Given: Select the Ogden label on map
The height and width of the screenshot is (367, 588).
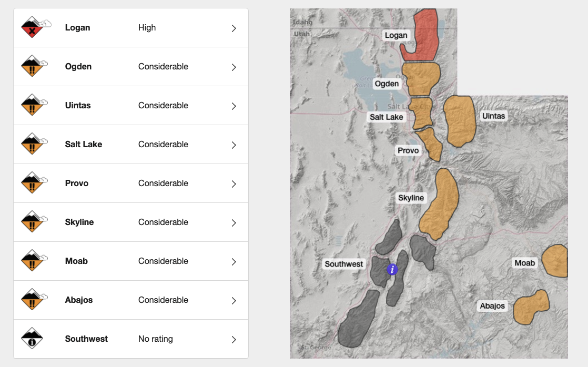Looking at the screenshot, I should [x=387, y=84].
